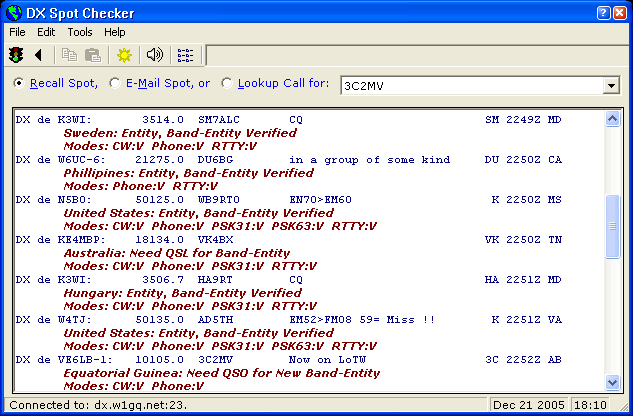
Task: Click 'Modes: Phone:V RTTY:V' line
Action: tap(140, 187)
